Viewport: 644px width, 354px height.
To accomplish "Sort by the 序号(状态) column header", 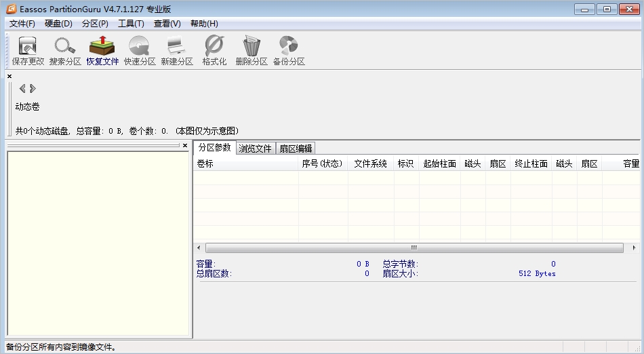I will (323, 163).
